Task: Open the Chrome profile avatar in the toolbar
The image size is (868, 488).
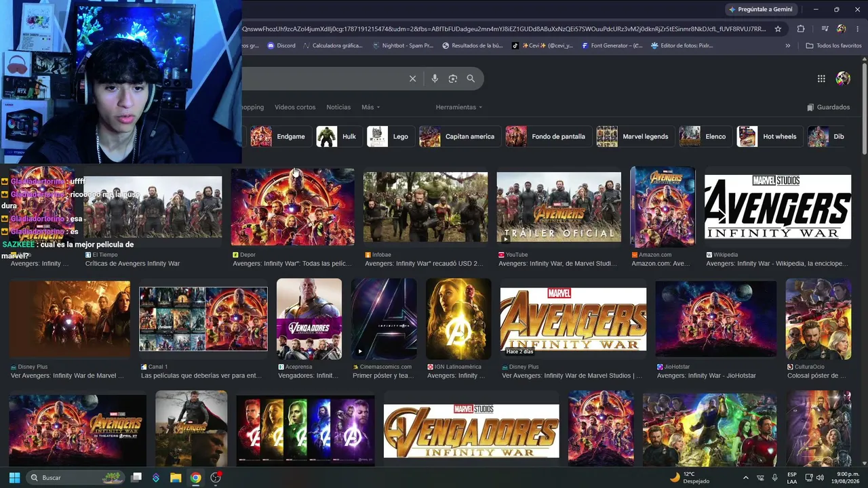Action: click(x=841, y=29)
